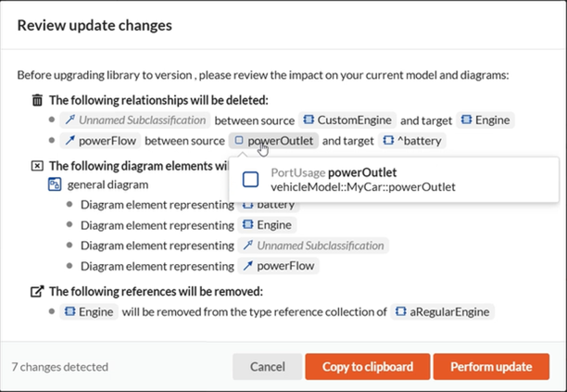Select Unnamed Subclassification diagram element chip
The height and width of the screenshot is (392, 567).
click(312, 246)
